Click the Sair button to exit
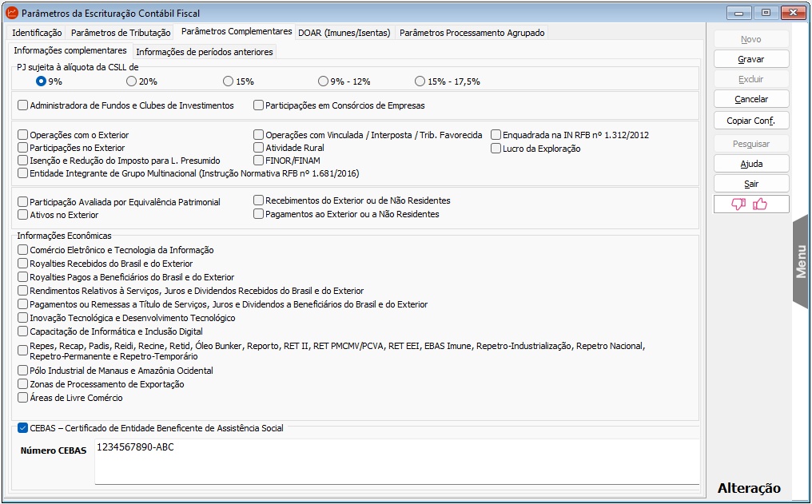Screen dimensions: 812x504 [x=751, y=184]
